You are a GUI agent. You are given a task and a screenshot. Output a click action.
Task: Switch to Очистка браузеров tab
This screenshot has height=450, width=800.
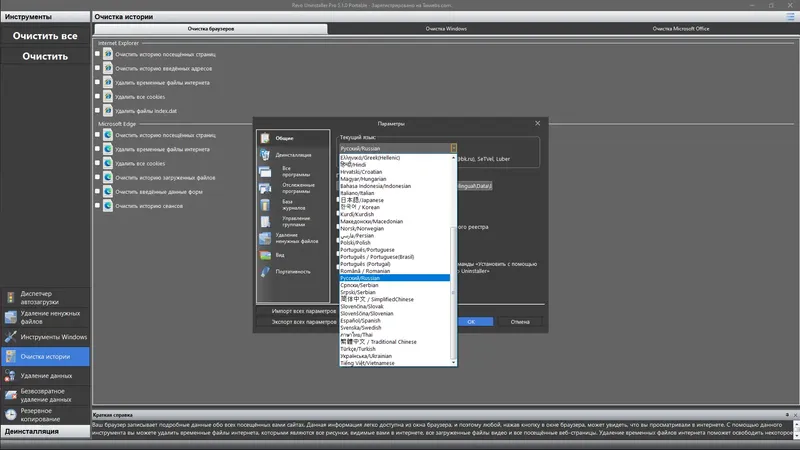click(211, 29)
